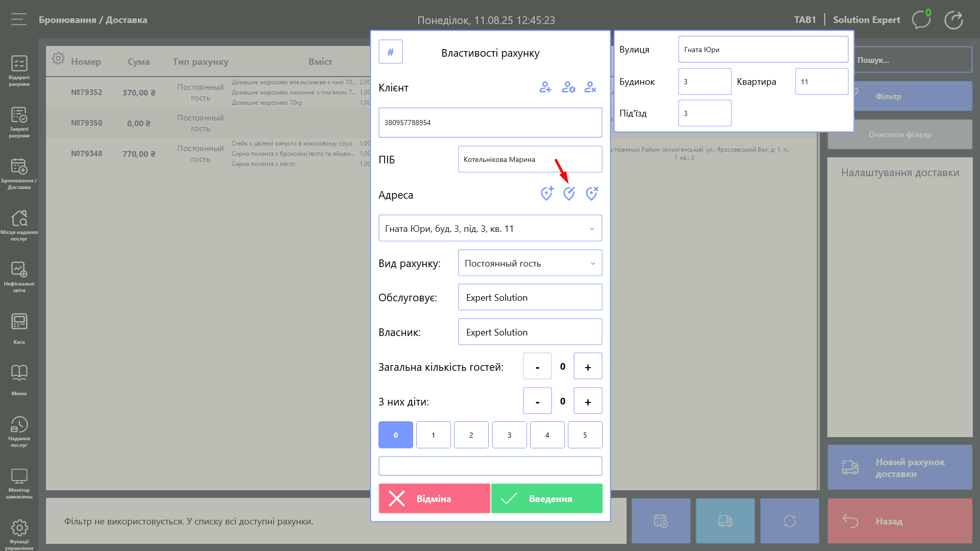Click the Вулиця street input field
This screenshot has width=980, height=551.
click(x=762, y=50)
